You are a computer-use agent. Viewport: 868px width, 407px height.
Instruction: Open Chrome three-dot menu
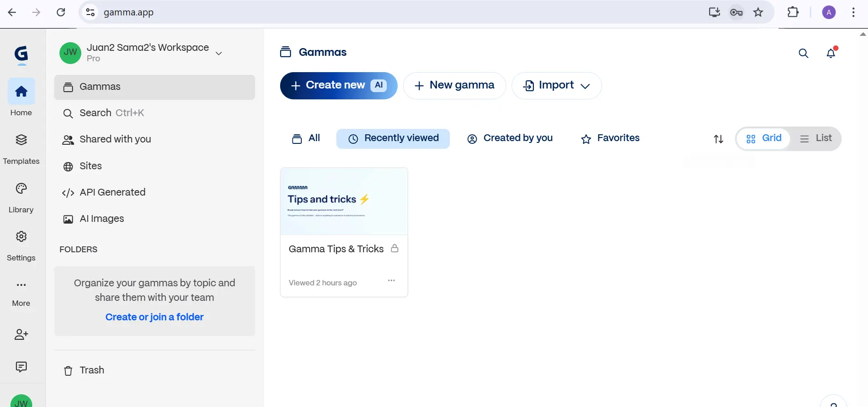click(853, 12)
